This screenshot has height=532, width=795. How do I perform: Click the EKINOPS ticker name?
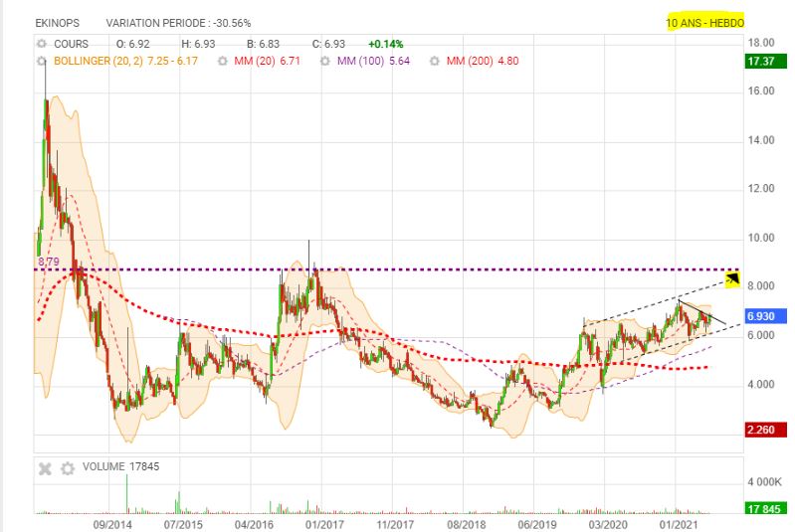[x=58, y=23]
